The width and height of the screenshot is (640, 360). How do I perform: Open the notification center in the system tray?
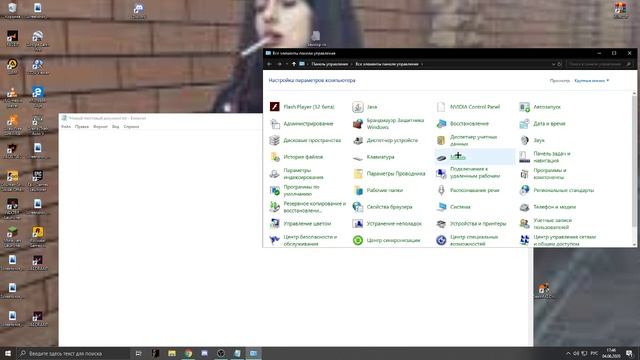pos(629,353)
